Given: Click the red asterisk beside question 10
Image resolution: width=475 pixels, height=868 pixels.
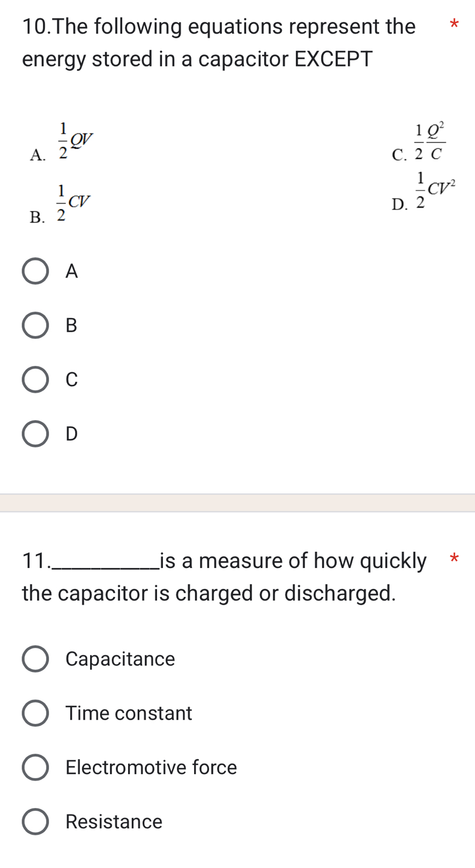Looking at the screenshot, I should (454, 24).
